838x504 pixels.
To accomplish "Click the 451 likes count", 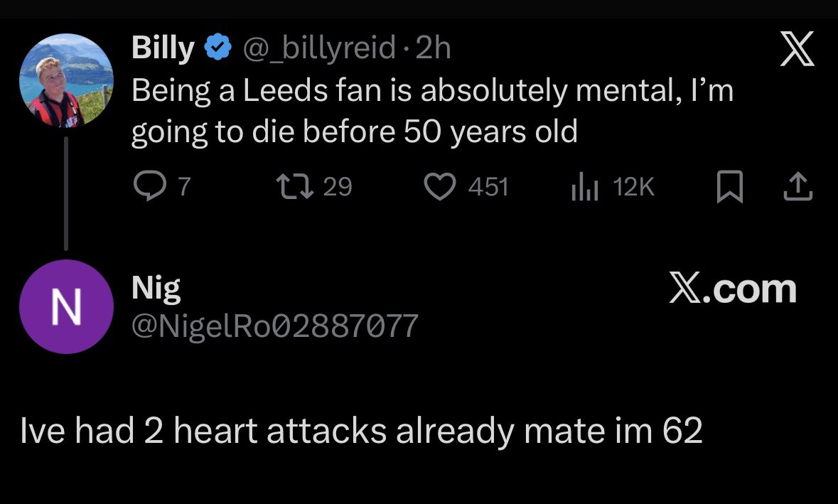I will click(488, 186).
